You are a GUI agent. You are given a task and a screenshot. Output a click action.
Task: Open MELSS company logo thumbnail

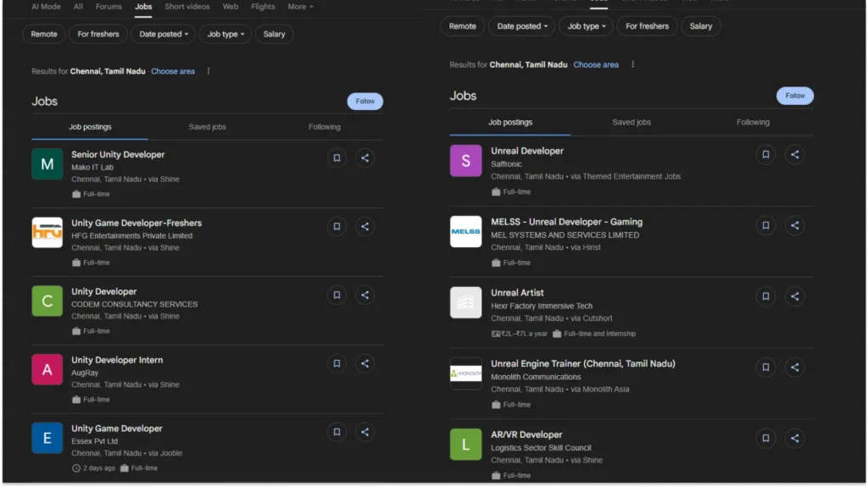[x=465, y=231]
